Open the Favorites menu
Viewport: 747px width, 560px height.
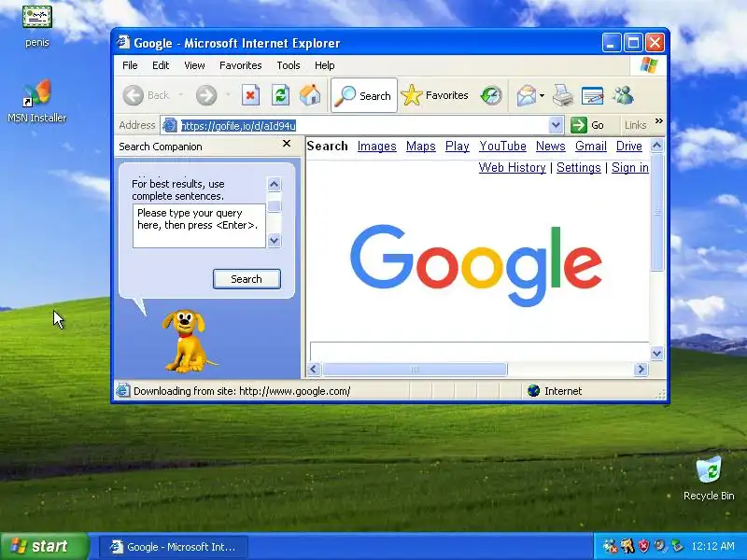tap(241, 65)
